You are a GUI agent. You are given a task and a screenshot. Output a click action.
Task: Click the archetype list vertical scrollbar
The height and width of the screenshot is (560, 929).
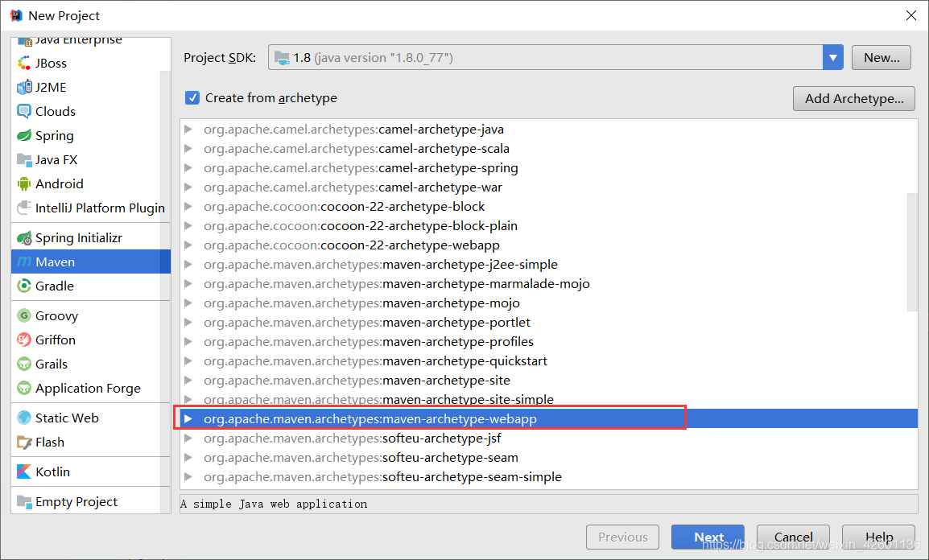tap(912, 252)
